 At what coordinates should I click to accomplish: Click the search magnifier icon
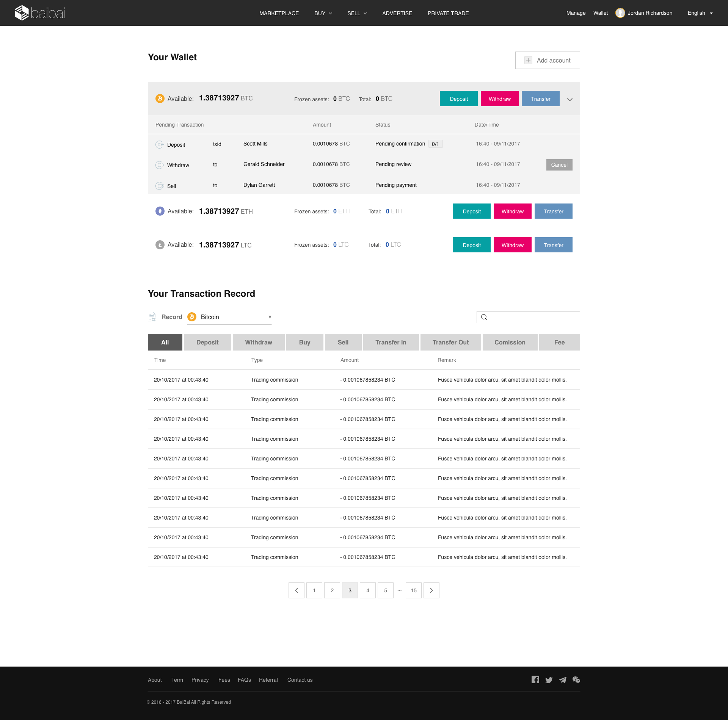[484, 317]
